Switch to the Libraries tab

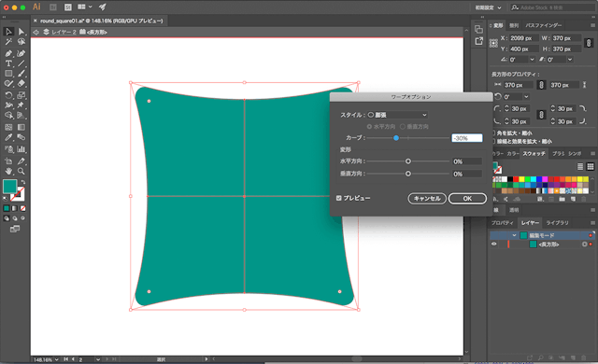(x=557, y=223)
